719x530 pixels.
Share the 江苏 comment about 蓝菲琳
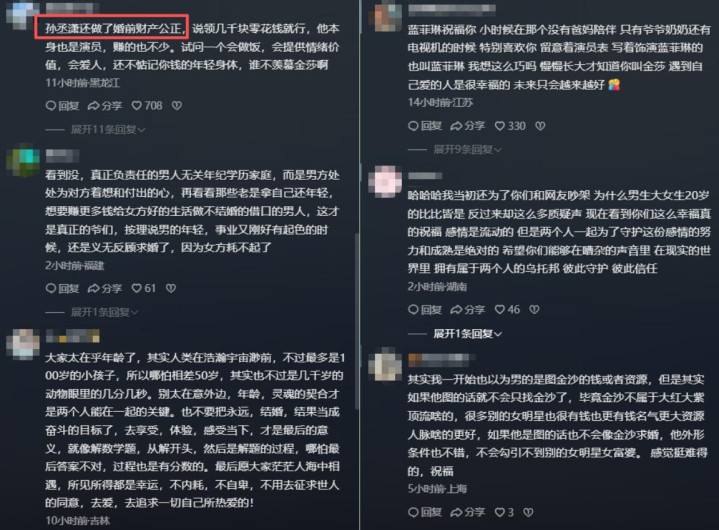click(468, 126)
